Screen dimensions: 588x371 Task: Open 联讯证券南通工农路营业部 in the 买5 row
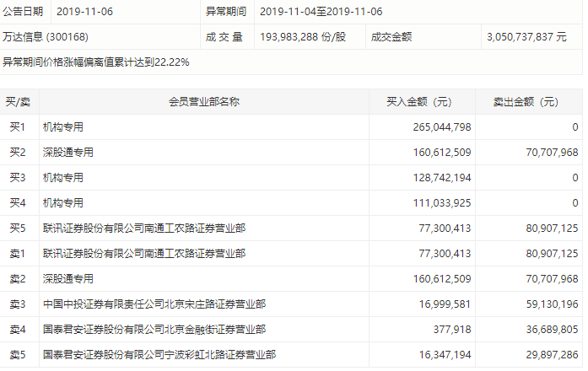coord(144,229)
